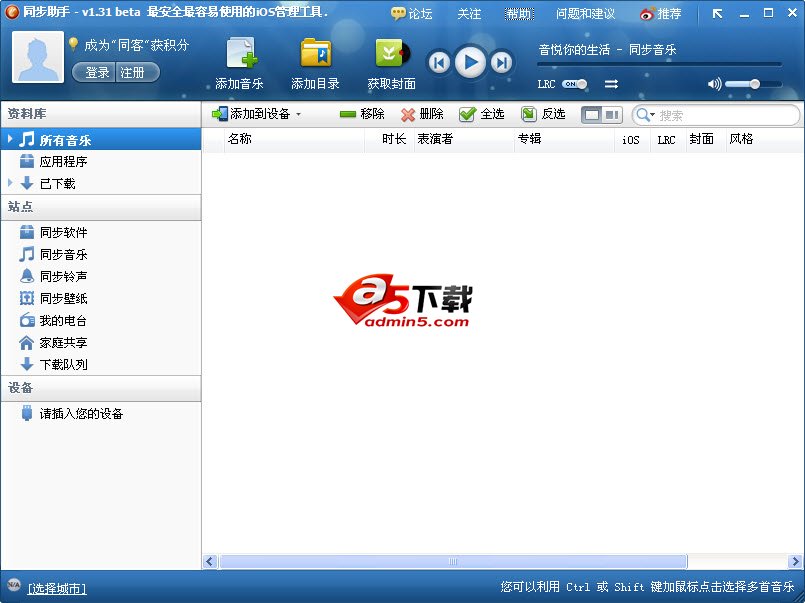
Task: Click the 移除 remove button
Action: click(362, 114)
